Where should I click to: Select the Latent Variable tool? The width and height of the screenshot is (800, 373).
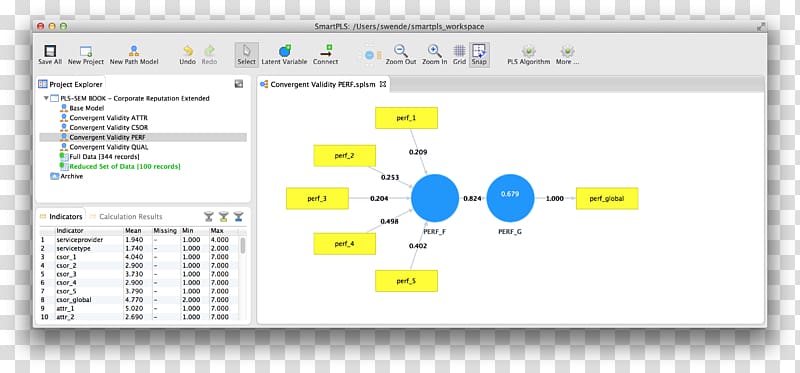pyautogui.click(x=284, y=51)
